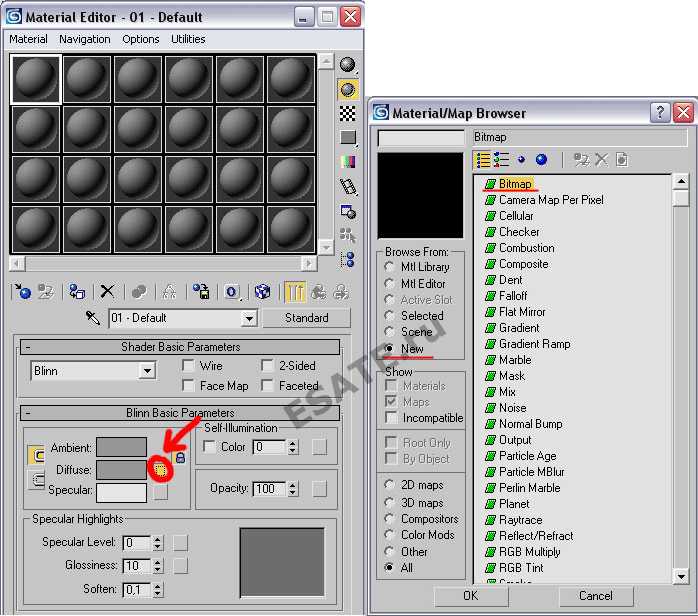Click the Diffuse map button
698x616 pixels.
point(160,468)
